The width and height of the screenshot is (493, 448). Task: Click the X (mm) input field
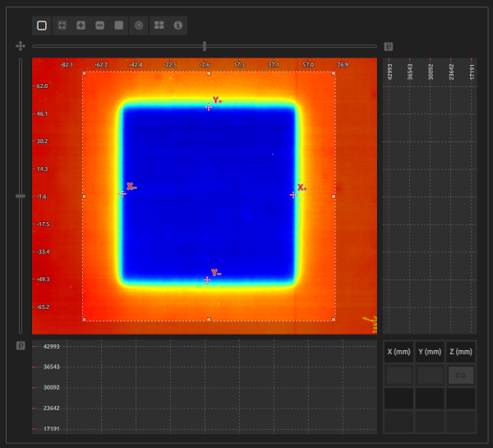coord(399,375)
